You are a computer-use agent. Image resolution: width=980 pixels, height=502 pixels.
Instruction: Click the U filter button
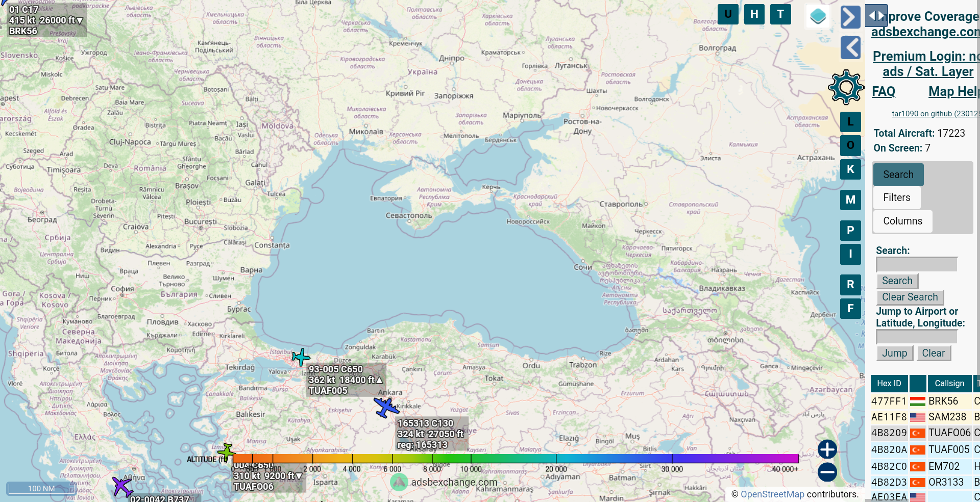(x=728, y=14)
